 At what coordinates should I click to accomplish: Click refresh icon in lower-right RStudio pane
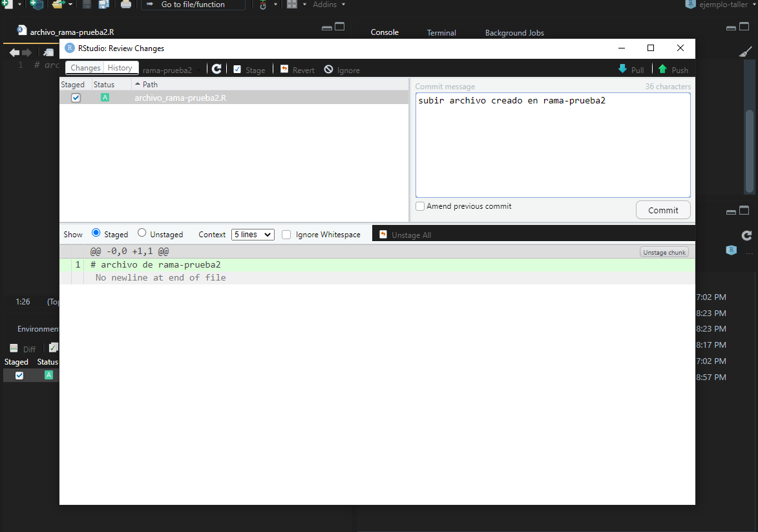tap(747, 235)
